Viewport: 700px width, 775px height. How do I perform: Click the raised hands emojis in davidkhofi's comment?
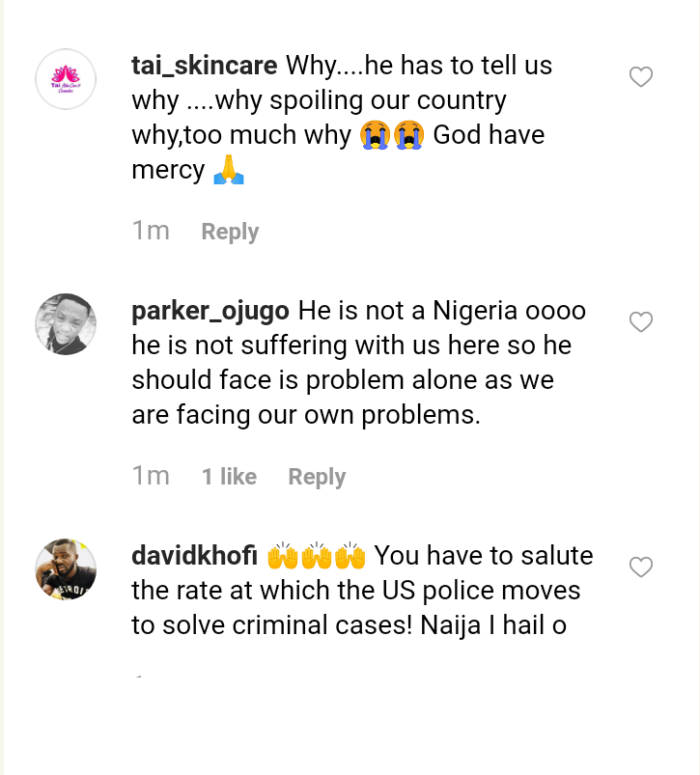(x=317, y=556)
